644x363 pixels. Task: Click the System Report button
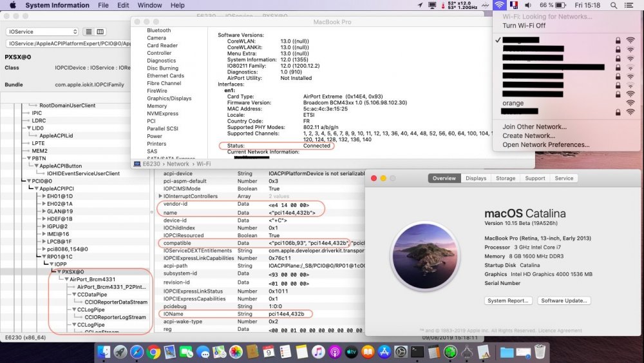click(x=508, y=301)
